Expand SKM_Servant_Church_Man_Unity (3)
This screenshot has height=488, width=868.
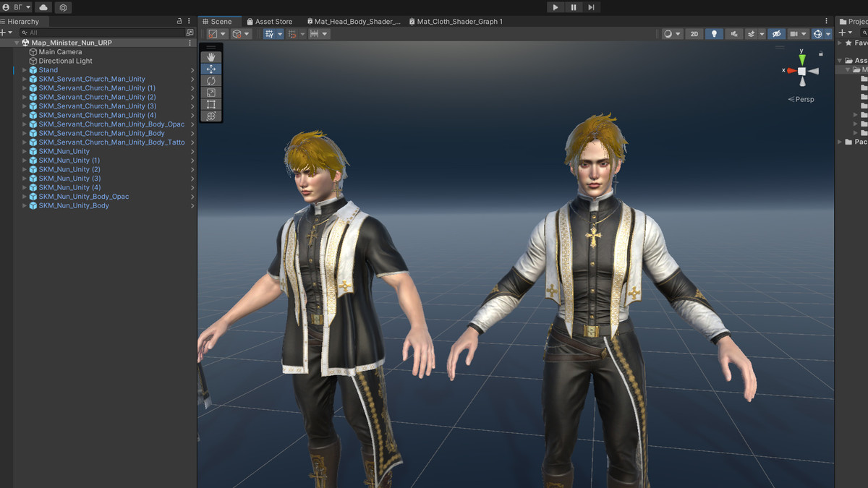25,106
